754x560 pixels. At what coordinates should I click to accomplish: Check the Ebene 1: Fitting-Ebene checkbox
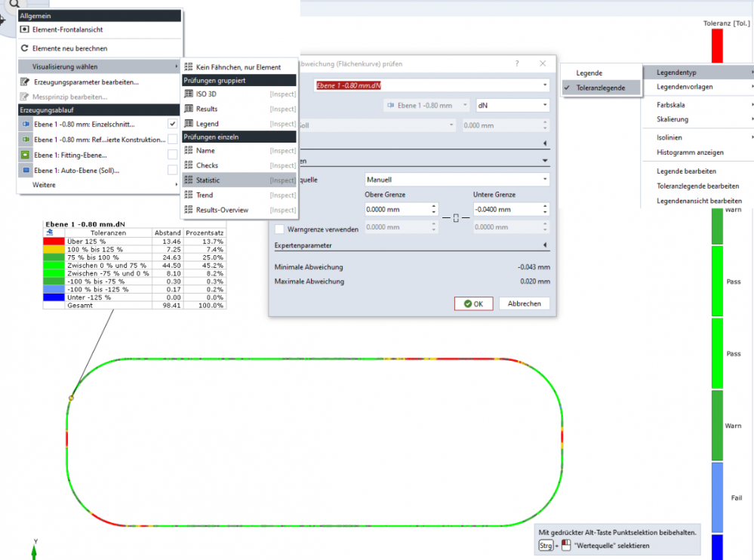[173, 155]
